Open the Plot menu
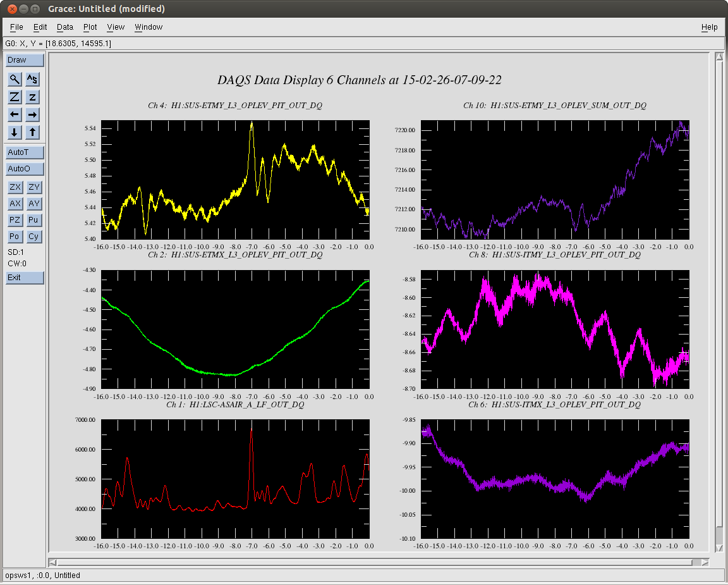Screen dimensions: 728x585 pyautogui.click(x=90, y=27)
